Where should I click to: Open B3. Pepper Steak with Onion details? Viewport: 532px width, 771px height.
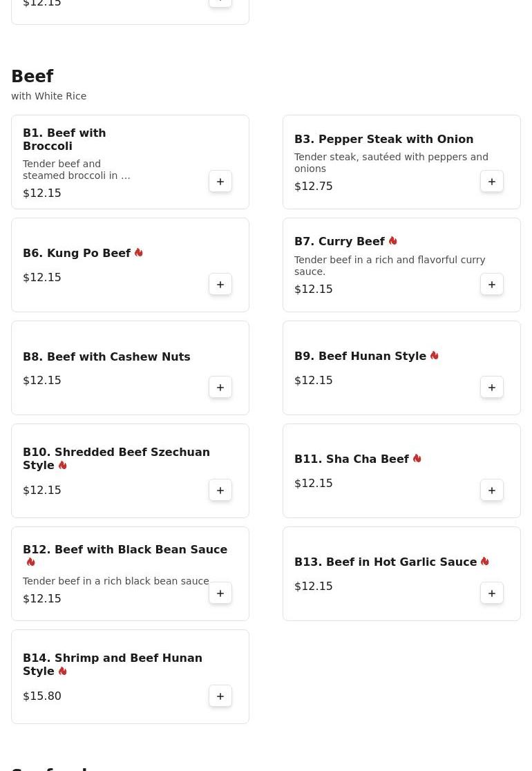pos(383,139)
